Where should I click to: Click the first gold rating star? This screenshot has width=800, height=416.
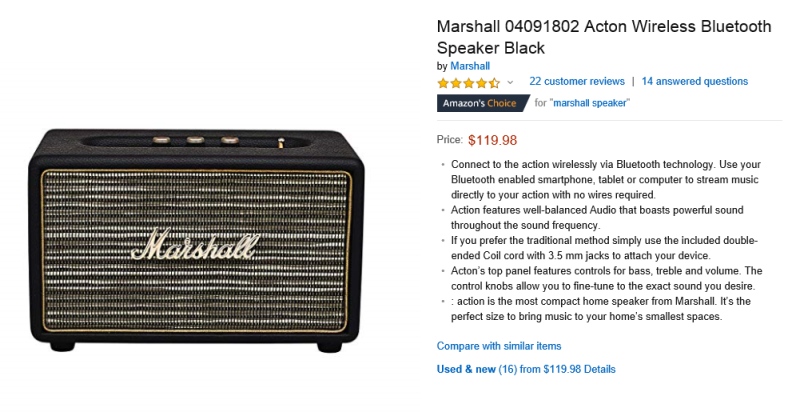click(x=443, y=83)
